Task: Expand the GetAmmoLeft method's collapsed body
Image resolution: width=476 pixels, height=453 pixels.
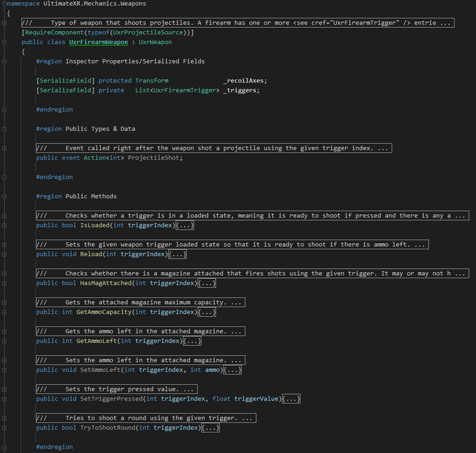Action: (x=192, y=341)
